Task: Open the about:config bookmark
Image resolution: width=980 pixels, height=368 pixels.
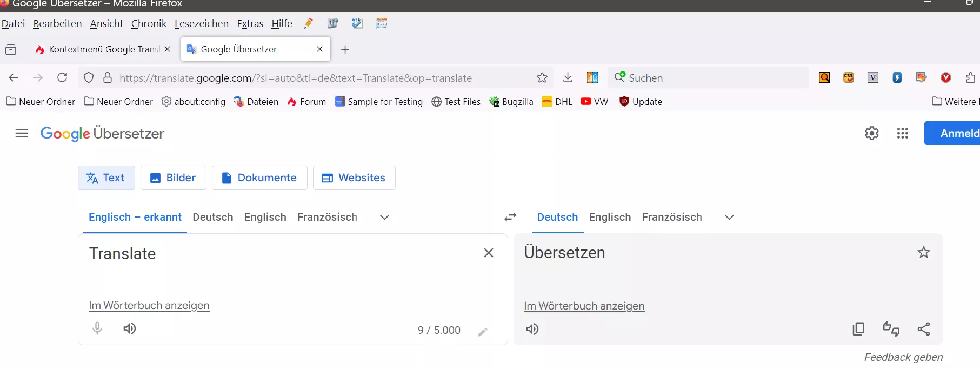Action: (194, 102)
